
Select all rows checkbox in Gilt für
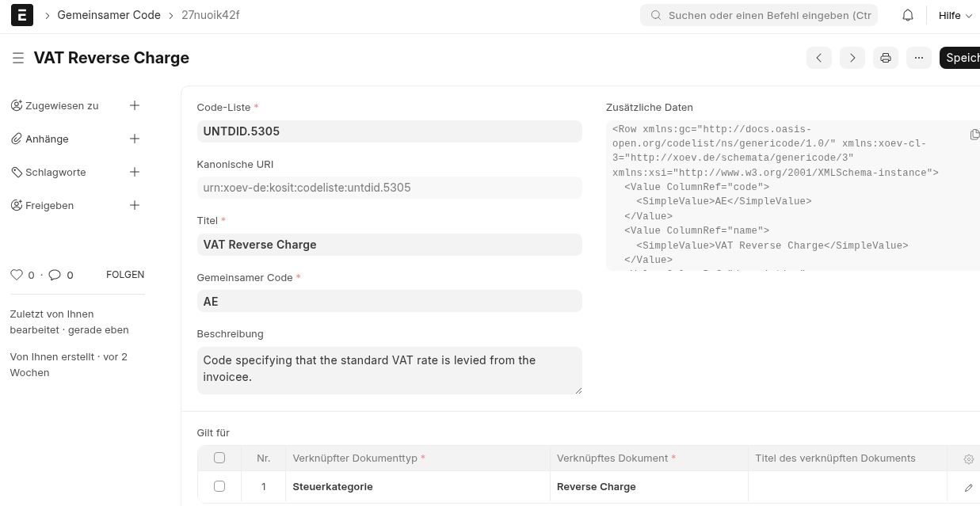(219, 458)
